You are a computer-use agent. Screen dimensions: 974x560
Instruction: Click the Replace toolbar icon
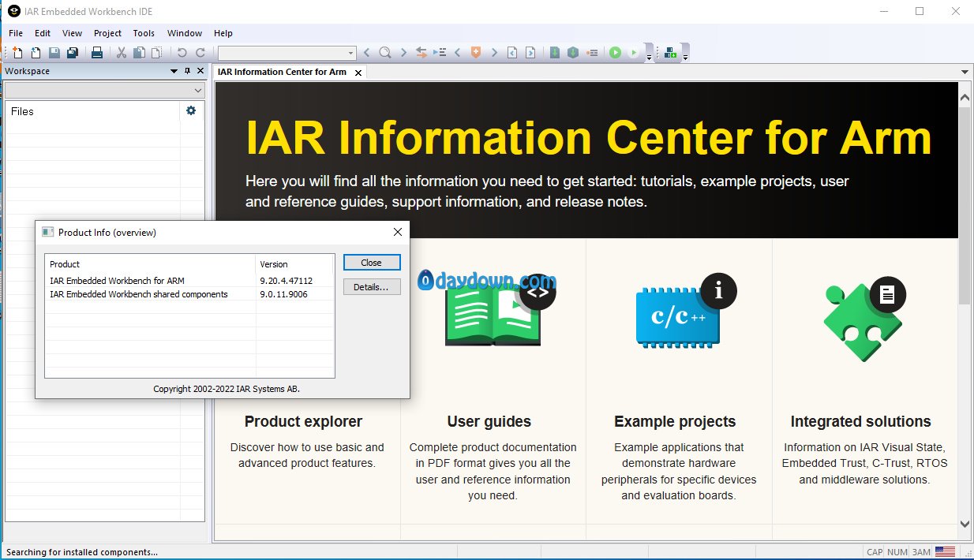[x=421, y=53]
